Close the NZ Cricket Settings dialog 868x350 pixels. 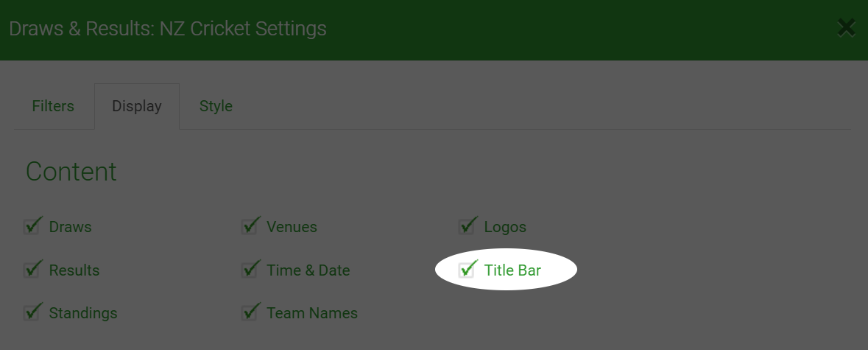(847, 27)
